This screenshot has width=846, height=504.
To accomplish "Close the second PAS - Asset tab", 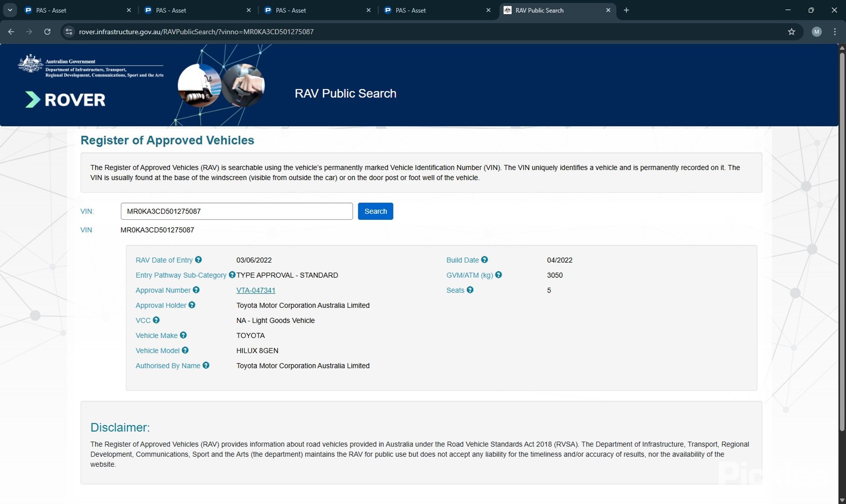I will pyautogui.click(x=249, y=10).
